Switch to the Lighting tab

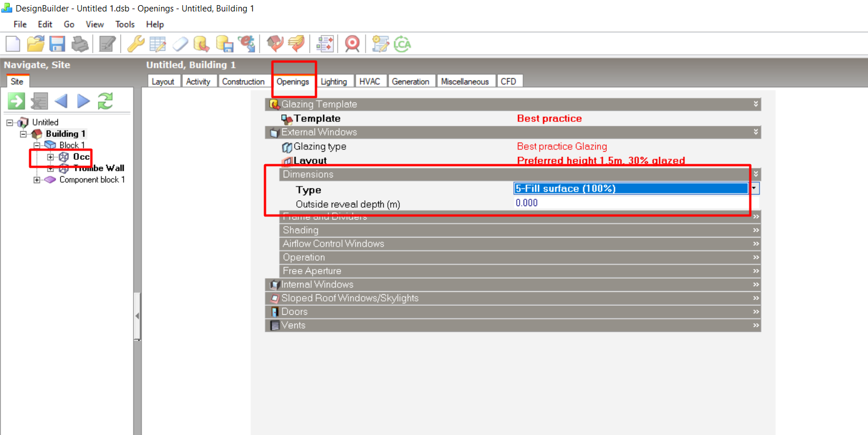(333, 81)
